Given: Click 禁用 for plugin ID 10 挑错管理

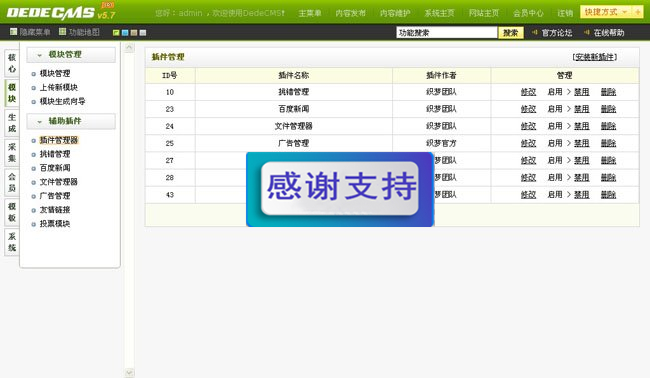Looking at the screenshot, I should click(582, 92).
